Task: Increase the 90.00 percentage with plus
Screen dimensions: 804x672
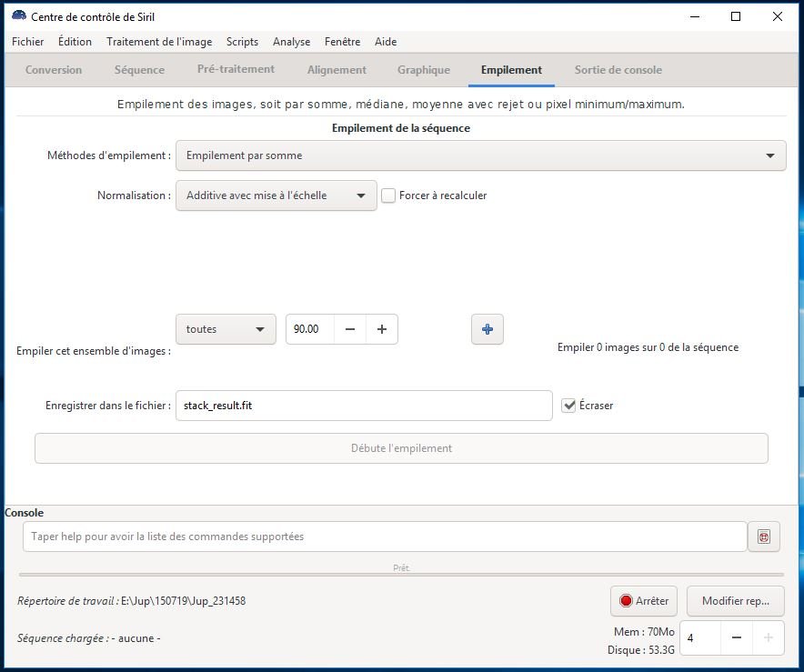Action: 381,329
